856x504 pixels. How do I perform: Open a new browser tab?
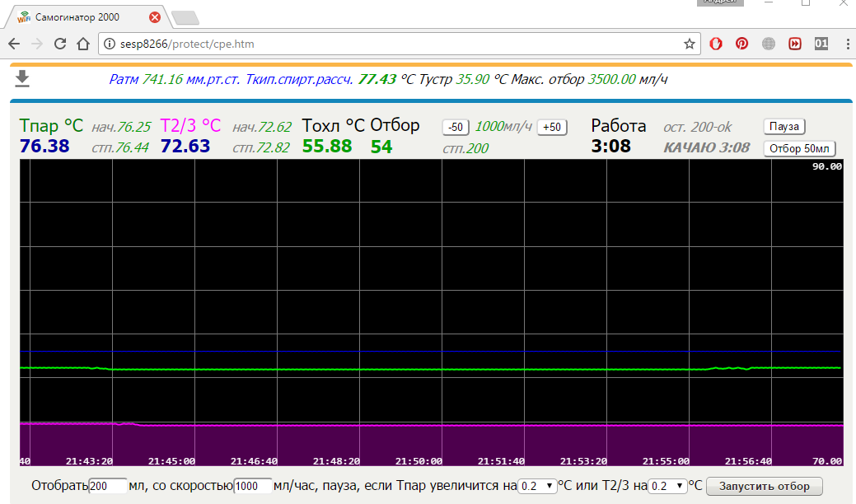coord(185,18)
